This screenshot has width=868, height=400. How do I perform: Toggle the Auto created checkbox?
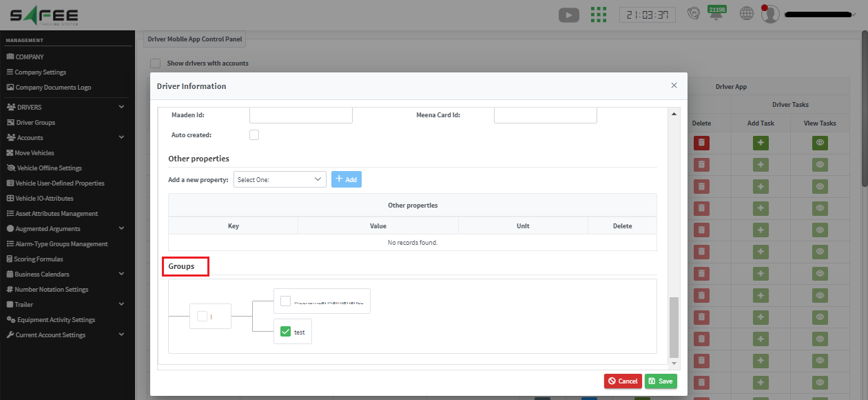click(254, 135)
